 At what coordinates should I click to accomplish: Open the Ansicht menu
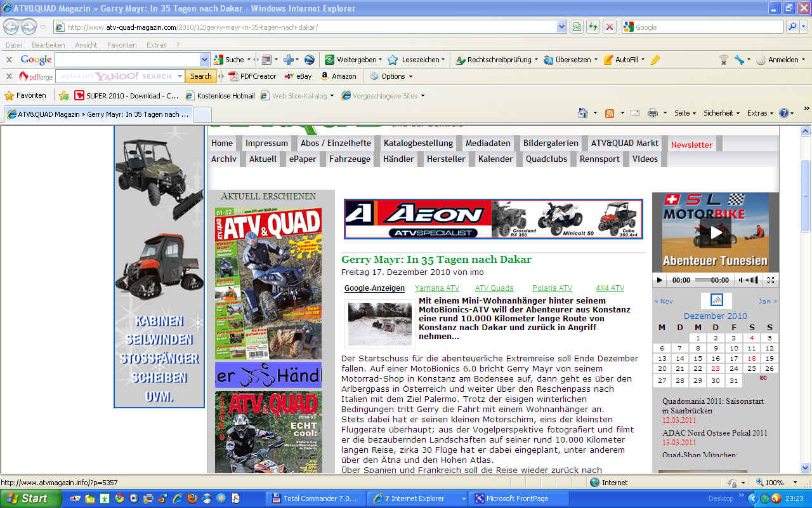[x=86, y=45]
